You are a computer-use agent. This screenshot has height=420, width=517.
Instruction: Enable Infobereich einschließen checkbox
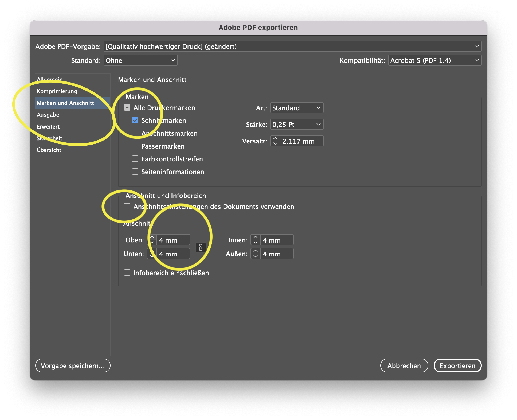(127, 273)
